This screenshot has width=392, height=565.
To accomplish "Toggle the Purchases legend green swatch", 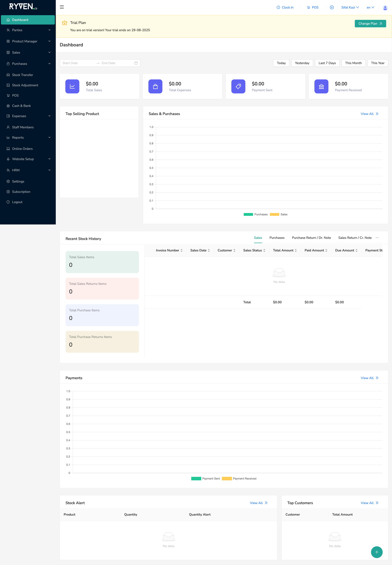I will 248,214.
